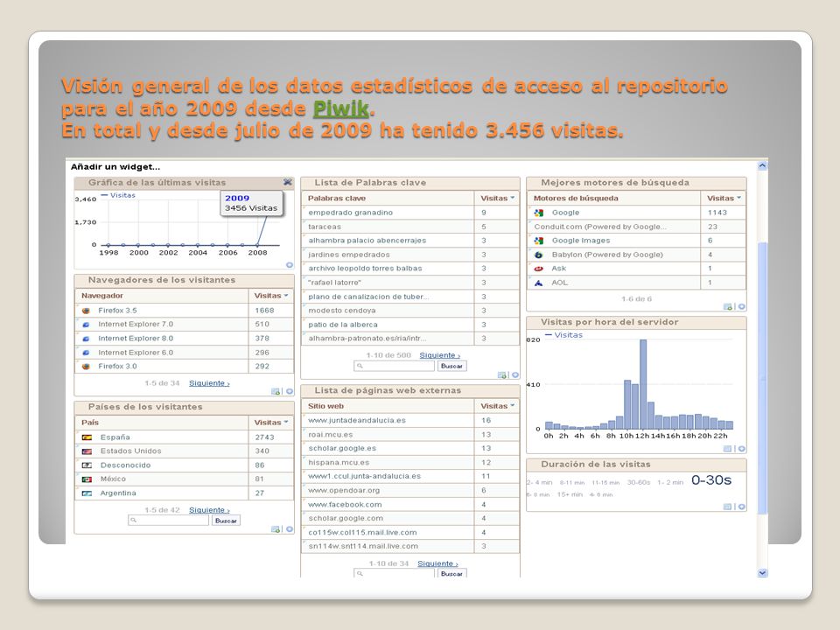Select keyword 'taraceas'
This screenshot has height=630, width=840.
tap(325, 227)
